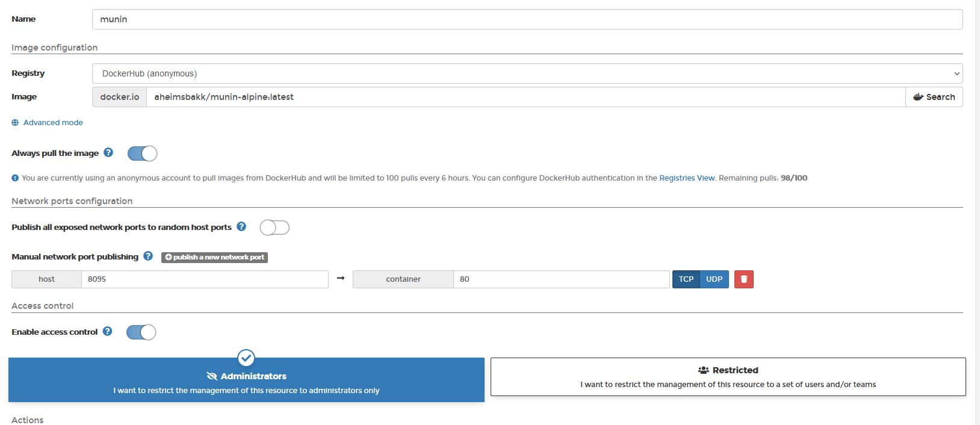Switch port protocol to UDP
Image resolution: width=980 pixels, height=425 pixels.
[714, 279]
